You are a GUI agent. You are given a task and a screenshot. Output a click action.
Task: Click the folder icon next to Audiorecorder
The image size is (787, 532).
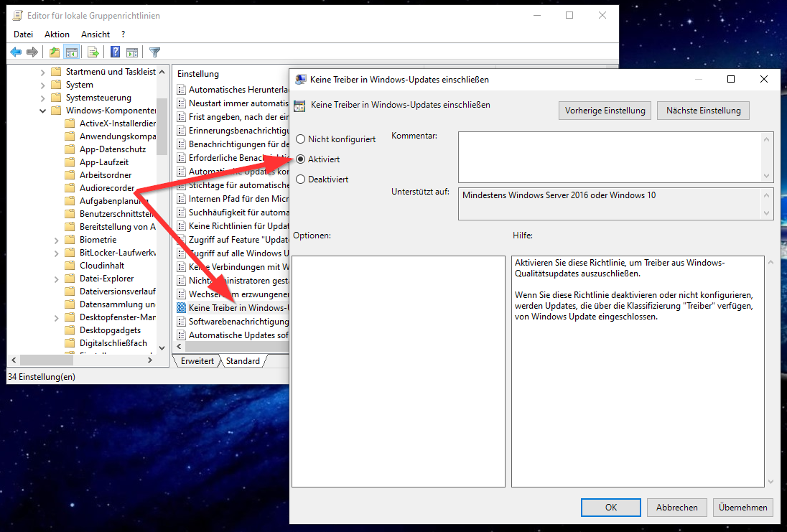coord(70,187)
